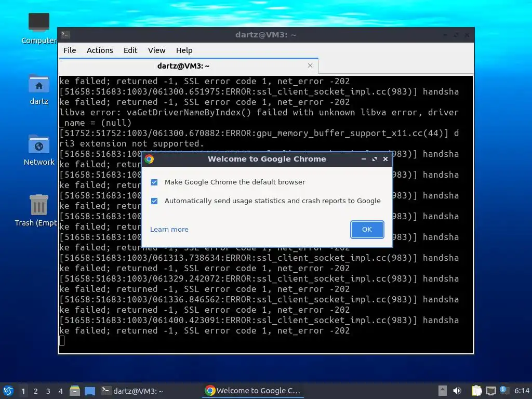This screenshot has height=399, width=532.
Task: Close the dartz@VM3 terminal tab
Action: [310, 65]
